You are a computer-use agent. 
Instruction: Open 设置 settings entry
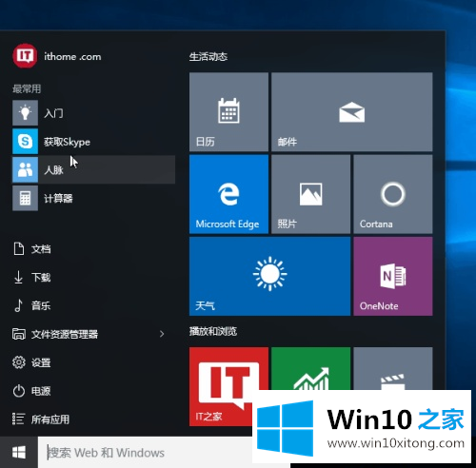(x=93, y=362)
